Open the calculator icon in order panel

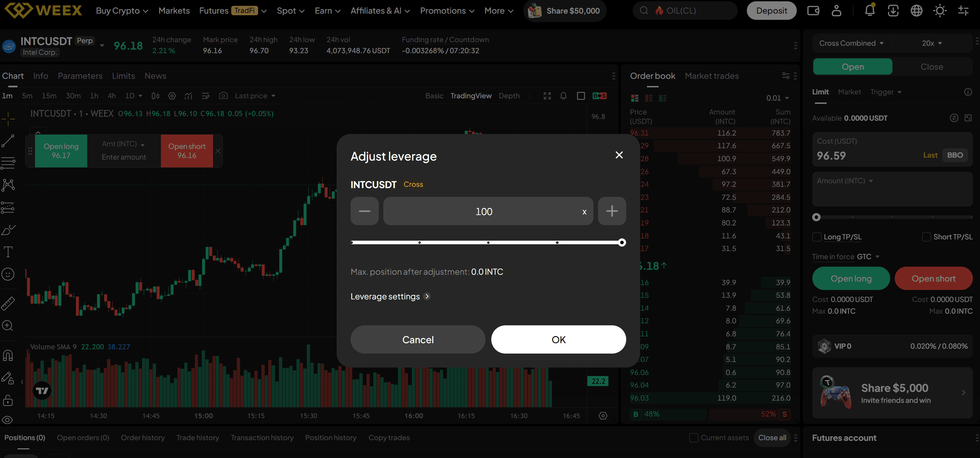(x=968, y=118)
